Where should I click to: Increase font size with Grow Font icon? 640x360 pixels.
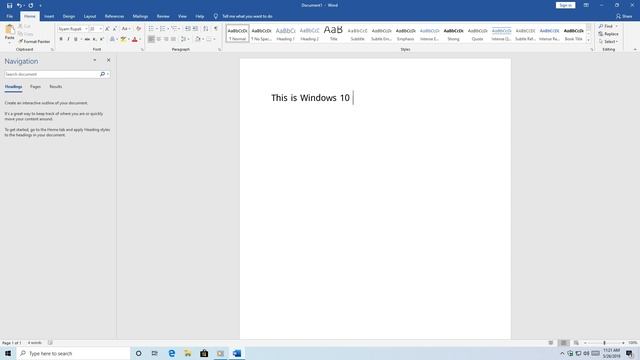pyautogui.click(x=107, y=29)
